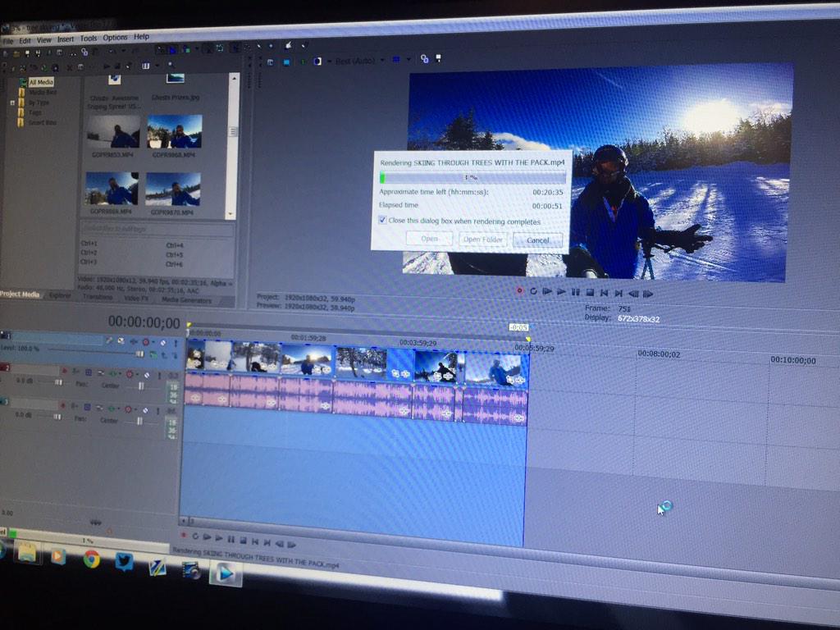Select the All Media folder
Viewport: 840px width, 630px height.
[41, 82]
